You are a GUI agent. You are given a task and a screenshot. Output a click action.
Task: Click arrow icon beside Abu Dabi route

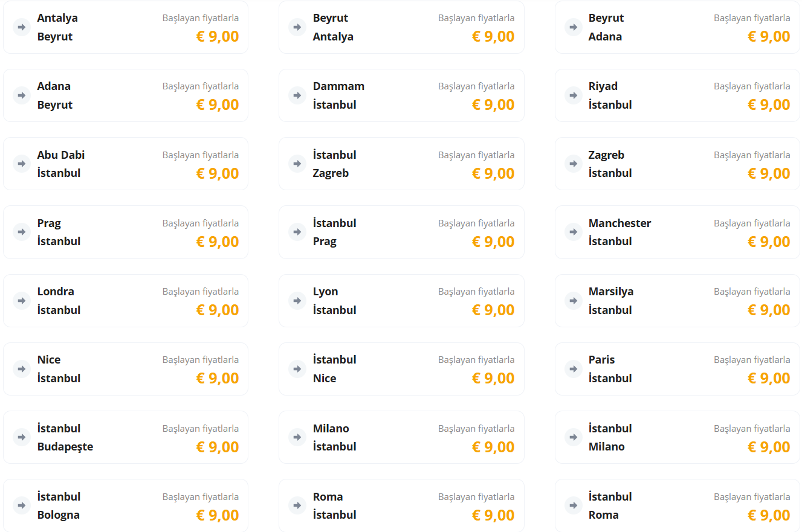click(x=22, y=164)
